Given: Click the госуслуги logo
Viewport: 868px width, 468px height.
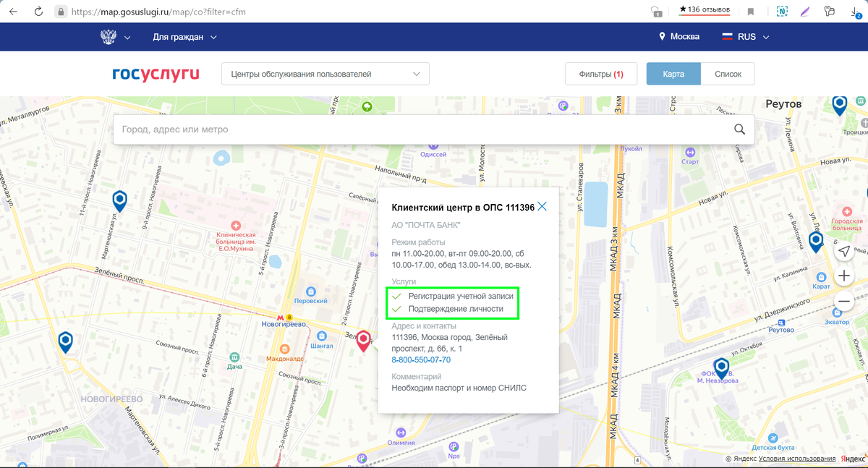Looking at the screenshot, I should (x=156, y=74).
